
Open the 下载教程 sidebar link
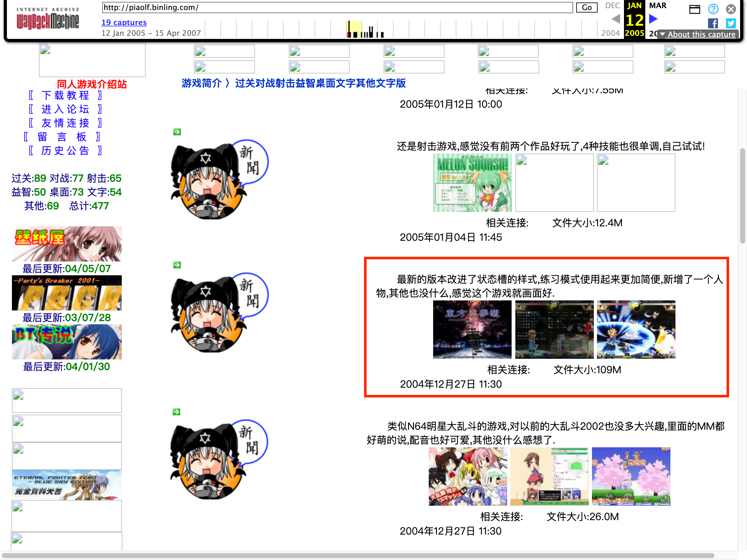(66, 96)
